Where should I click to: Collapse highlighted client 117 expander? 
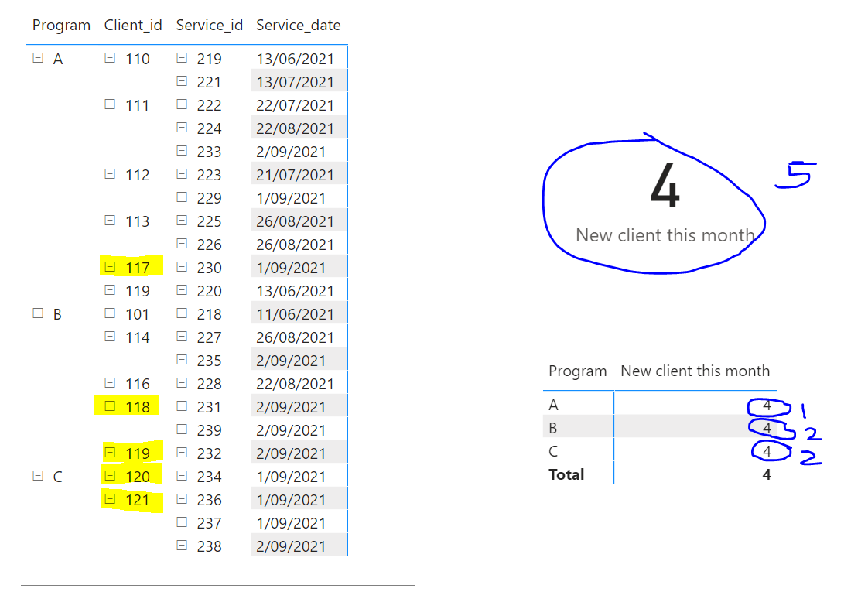pos(110,267)
